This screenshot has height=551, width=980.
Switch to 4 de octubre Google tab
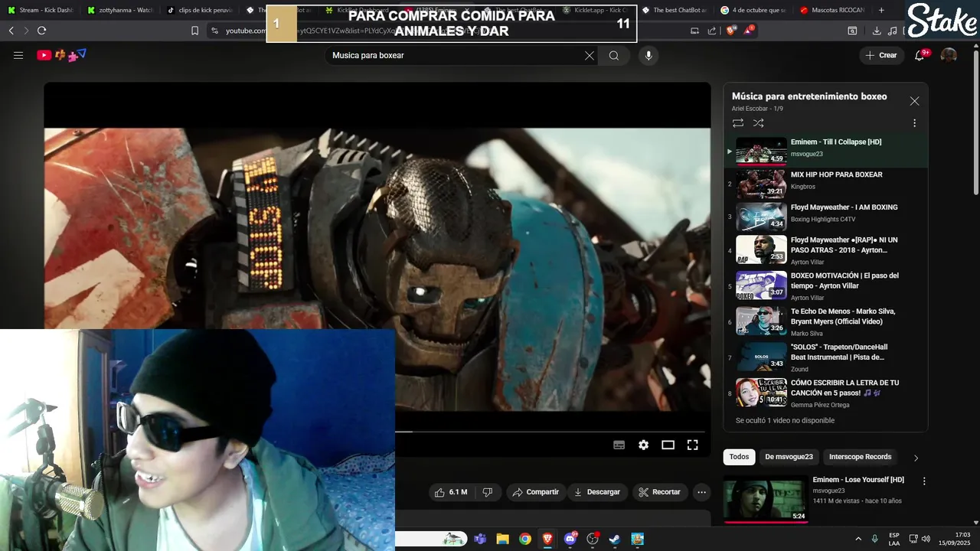pos(753,10)
